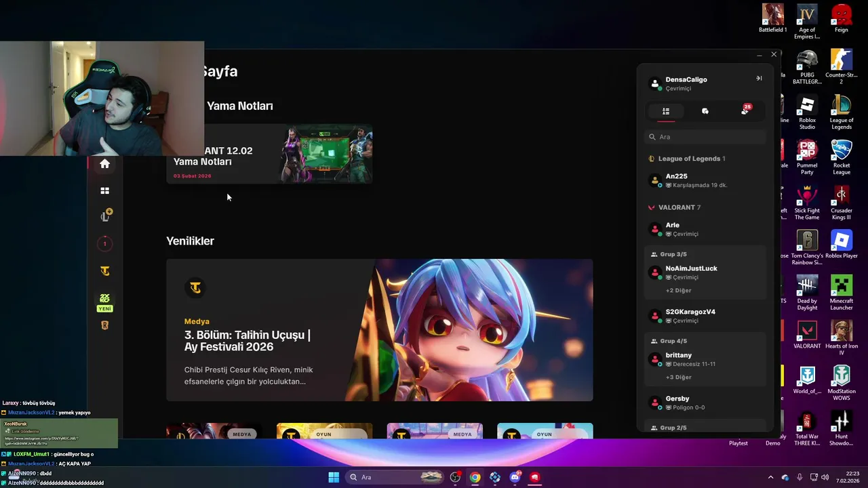Open Roblox Player desktop shortcut
868x488 pixels.
pyautogui.click(x=842, y=245)
